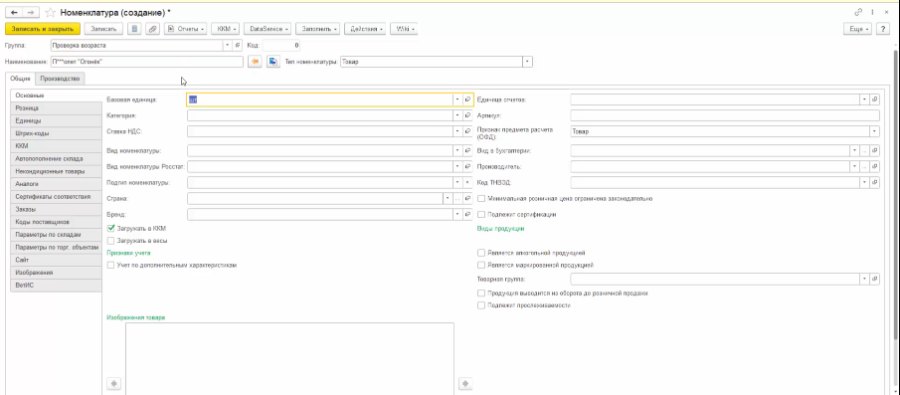Click the left add-image icon below Изображения товара

114,384
